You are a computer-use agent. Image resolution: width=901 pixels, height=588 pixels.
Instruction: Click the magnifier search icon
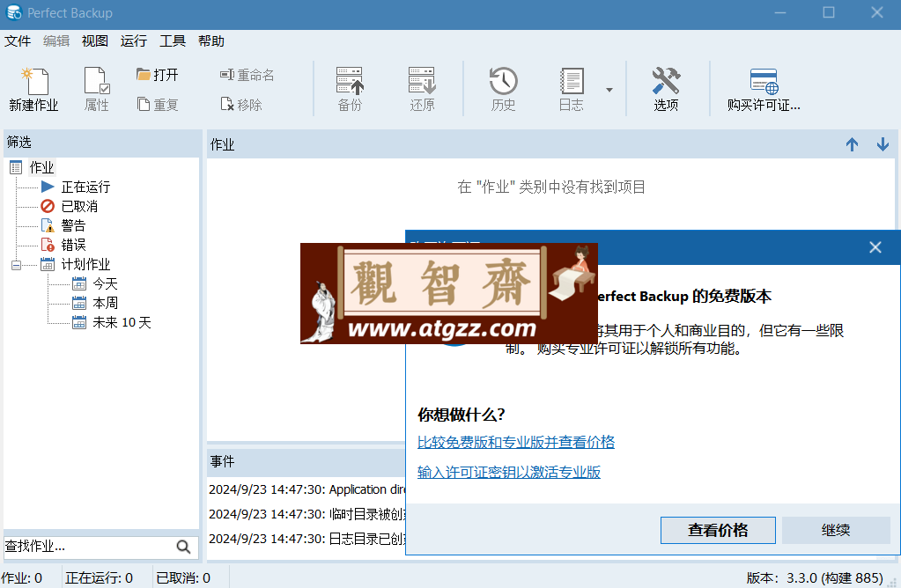[x=183, y=547]
